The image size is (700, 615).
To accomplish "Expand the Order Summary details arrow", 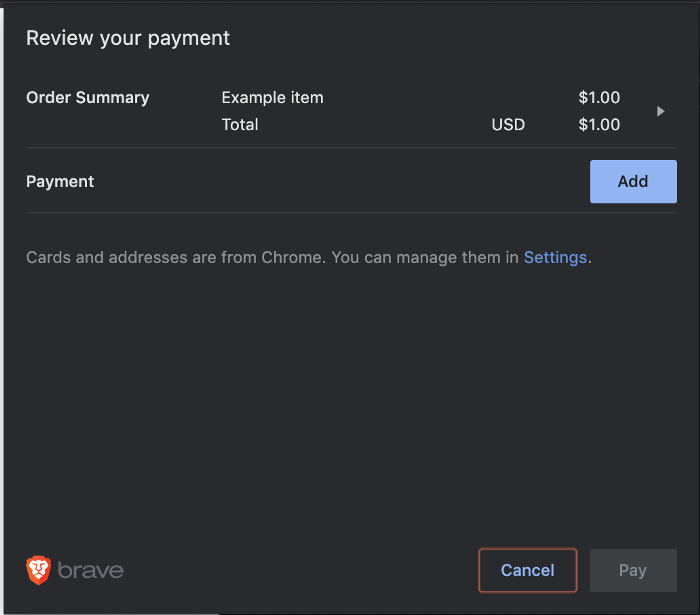I will point(660,111).
